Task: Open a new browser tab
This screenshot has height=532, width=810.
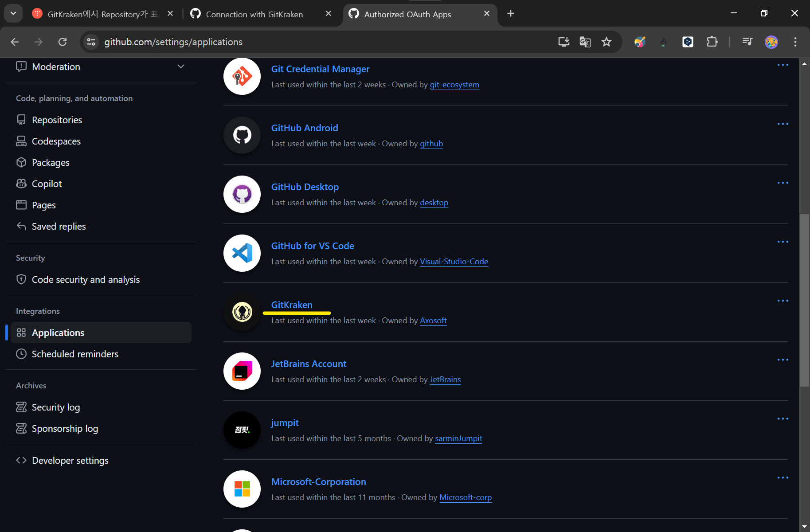Action: coord(511,13)
